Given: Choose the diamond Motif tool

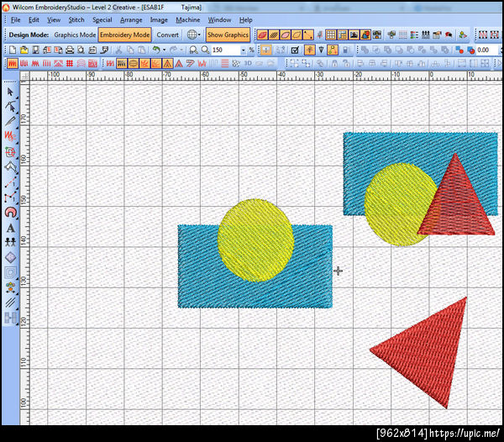Looking at the screenshot, I should coord(10,257).
